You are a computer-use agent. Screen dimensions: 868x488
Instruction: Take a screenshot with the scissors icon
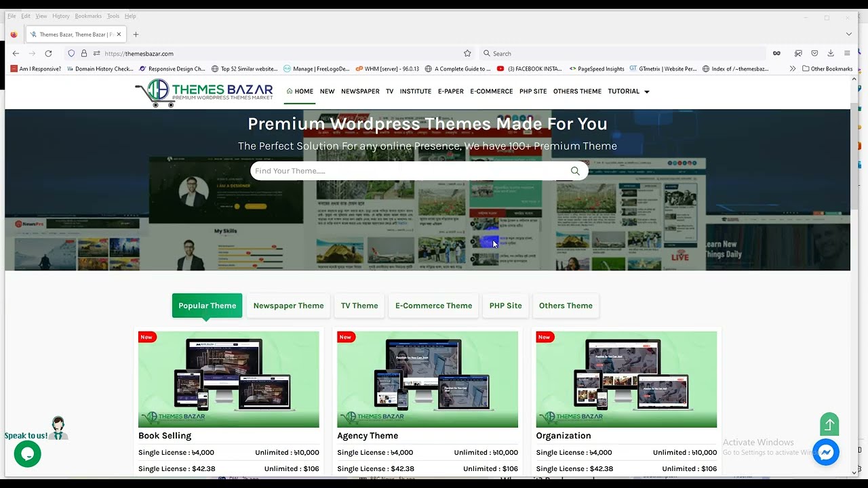click(798, 54)
